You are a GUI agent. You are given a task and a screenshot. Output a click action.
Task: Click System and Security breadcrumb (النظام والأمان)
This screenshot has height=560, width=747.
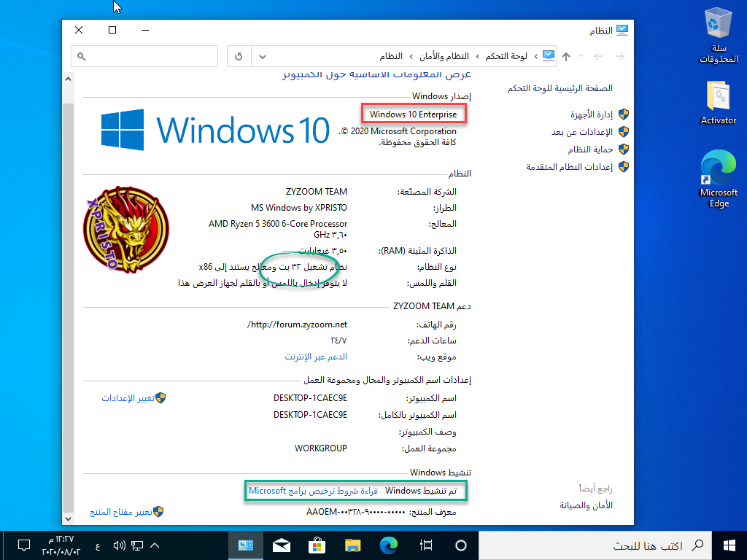point(444,57)
